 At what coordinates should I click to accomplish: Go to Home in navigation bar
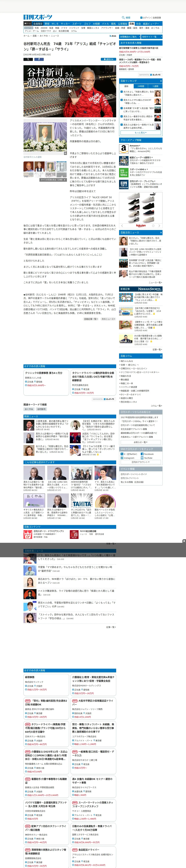click(x=28, y=24)
